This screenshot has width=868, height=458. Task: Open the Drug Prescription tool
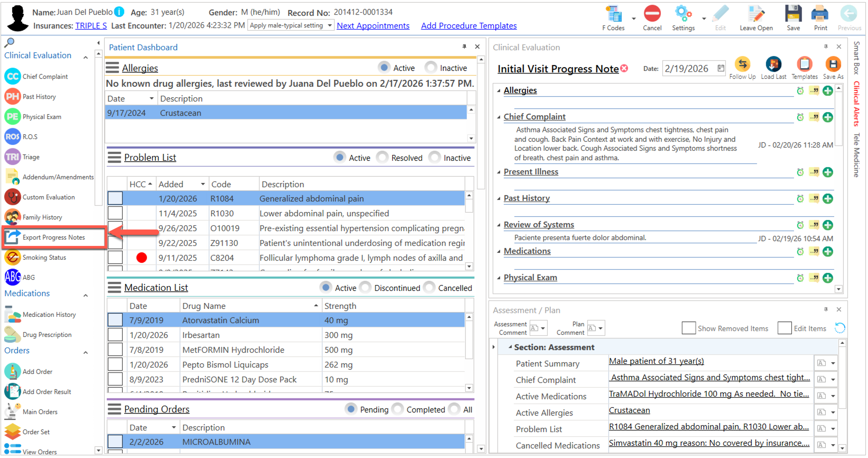pyautogui.click(x=12, y=334)
